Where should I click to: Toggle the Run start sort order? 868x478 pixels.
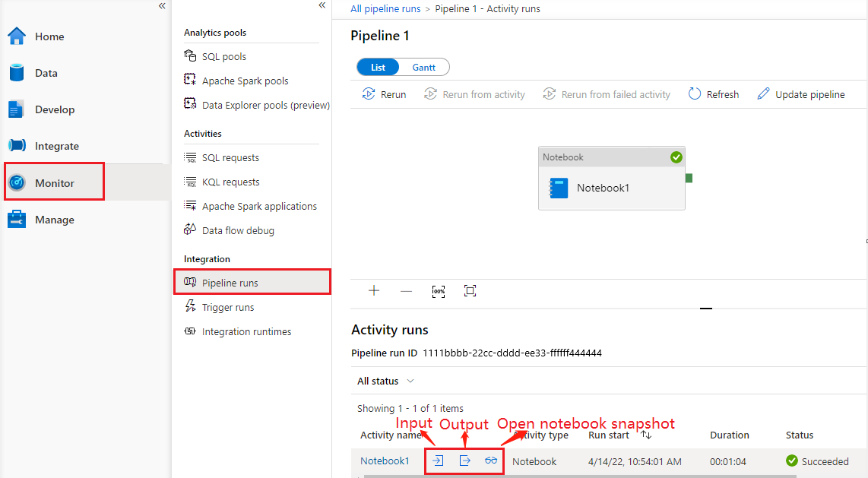coord(645,435)
